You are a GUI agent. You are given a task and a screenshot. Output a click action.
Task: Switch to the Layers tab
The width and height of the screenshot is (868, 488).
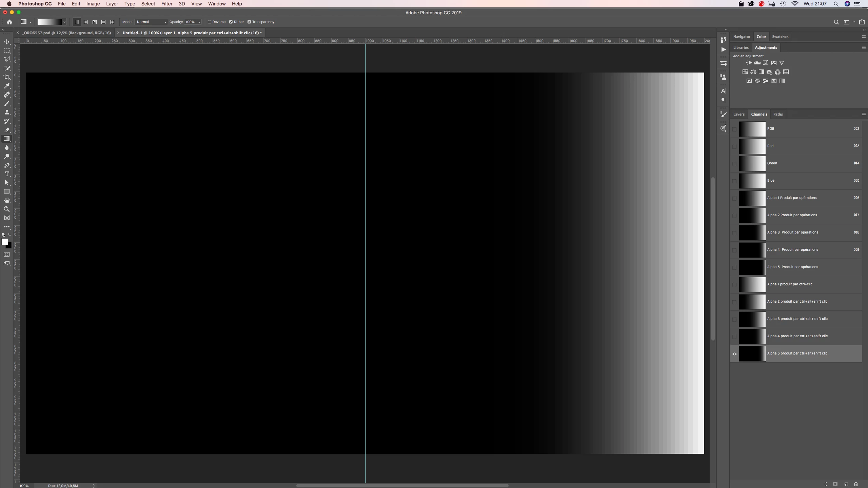(x=739, y=114)
